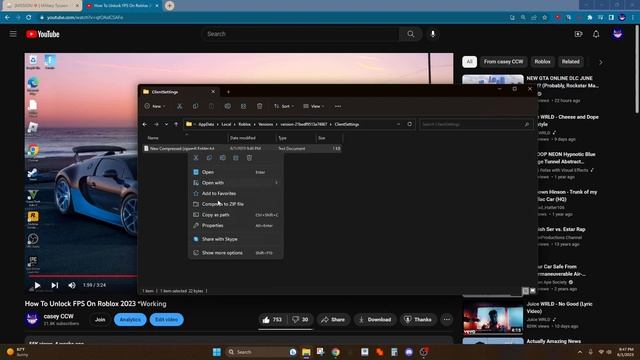Open channel Analytics button
640x360 pixels.
[x=130, y=320]
